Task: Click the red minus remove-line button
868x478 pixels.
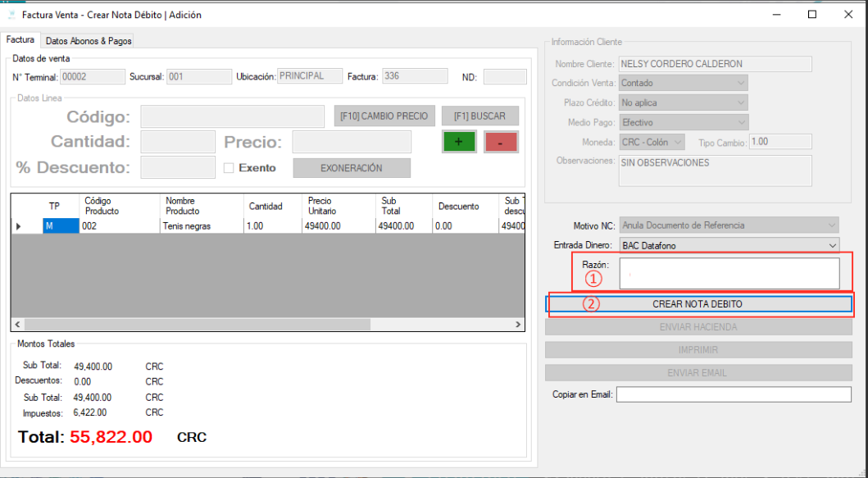Action: point(501,142)
